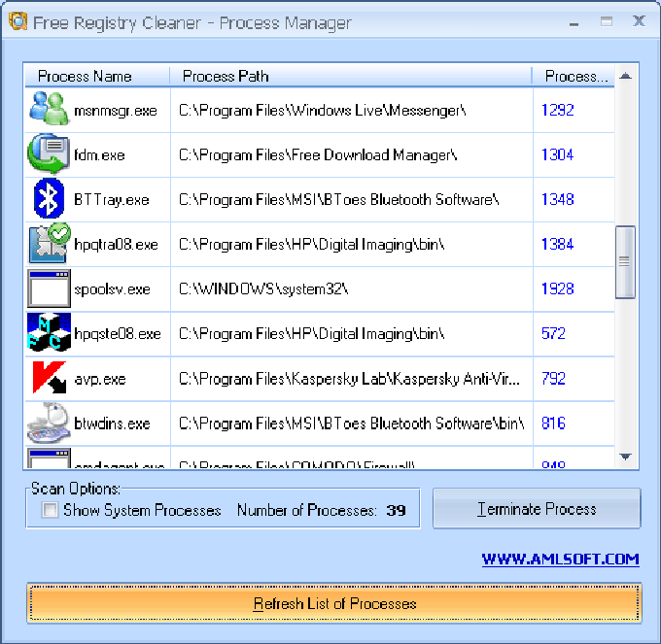Click process ID 1304
This screenshot has width=661, height=644.
[x=557, y=155]
